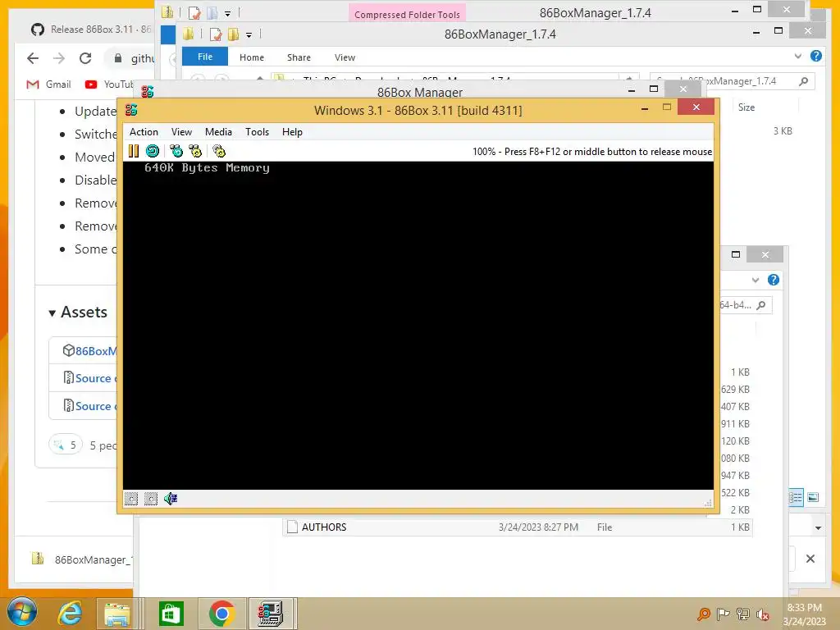
Task: Select Compressed Folder Tools tab
Action: (x=407, y=14)
